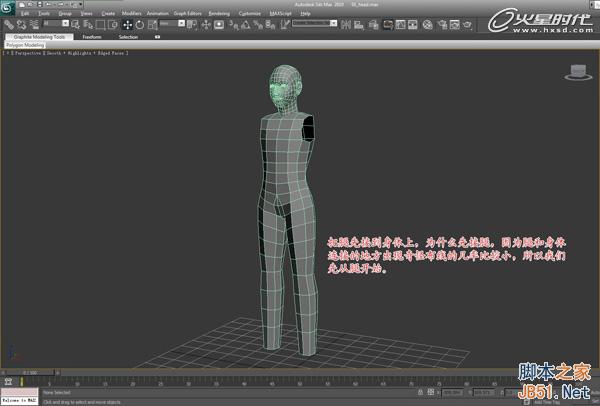This screenshot has width=600, height=406.
Task: Toggle the Angle Snap button
Action: (x=246, y=25)
